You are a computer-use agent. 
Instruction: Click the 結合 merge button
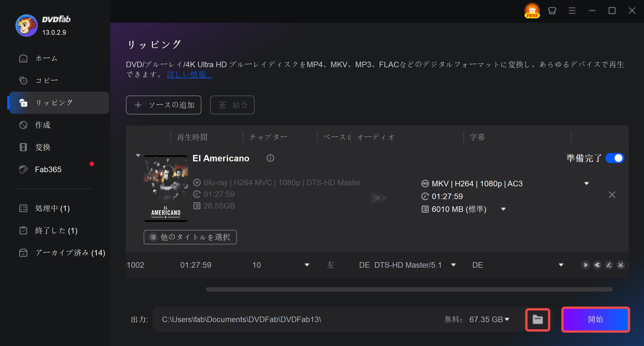tap(232, 105)
